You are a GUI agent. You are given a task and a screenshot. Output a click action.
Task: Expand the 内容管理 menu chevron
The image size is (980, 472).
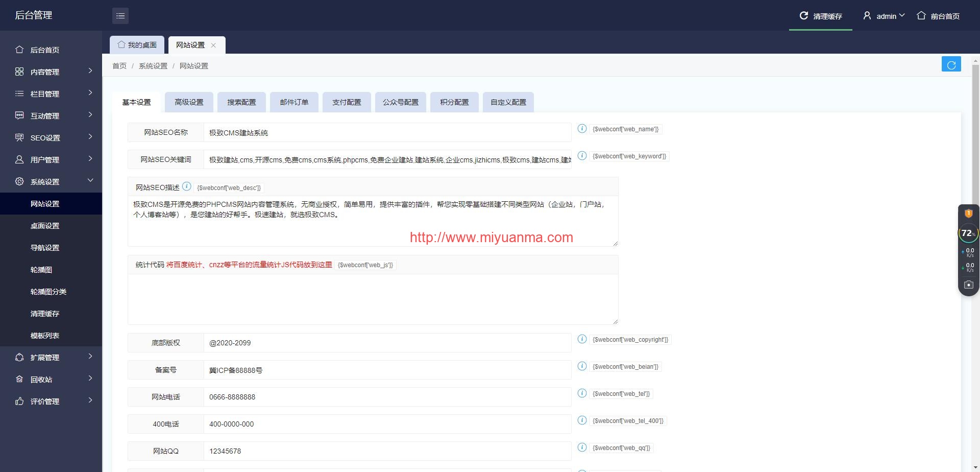point(90,70)
